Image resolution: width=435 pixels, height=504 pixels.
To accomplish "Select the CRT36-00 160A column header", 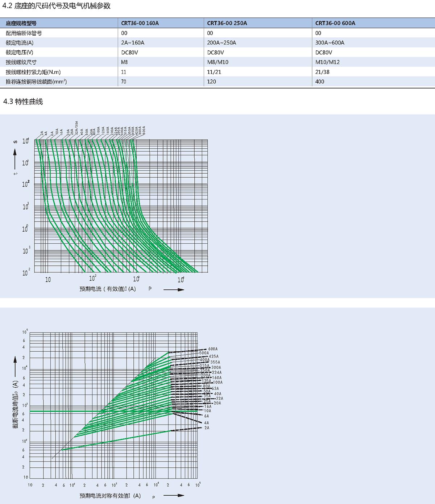I will [140, 23].
